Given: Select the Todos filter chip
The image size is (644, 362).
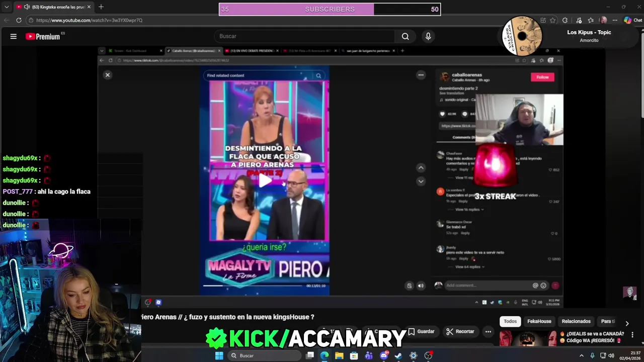Looking at the screenshot, I should click(x=510, y=321).
